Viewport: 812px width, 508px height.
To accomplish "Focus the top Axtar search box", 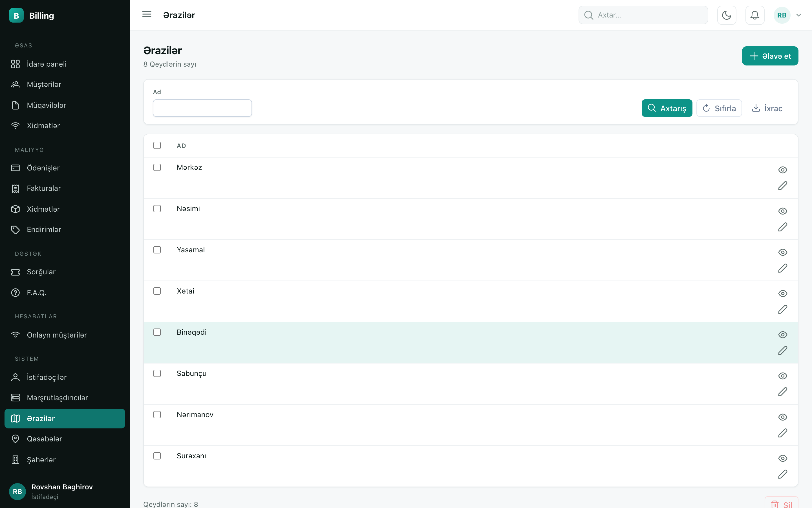I will (x=643, y=15).
